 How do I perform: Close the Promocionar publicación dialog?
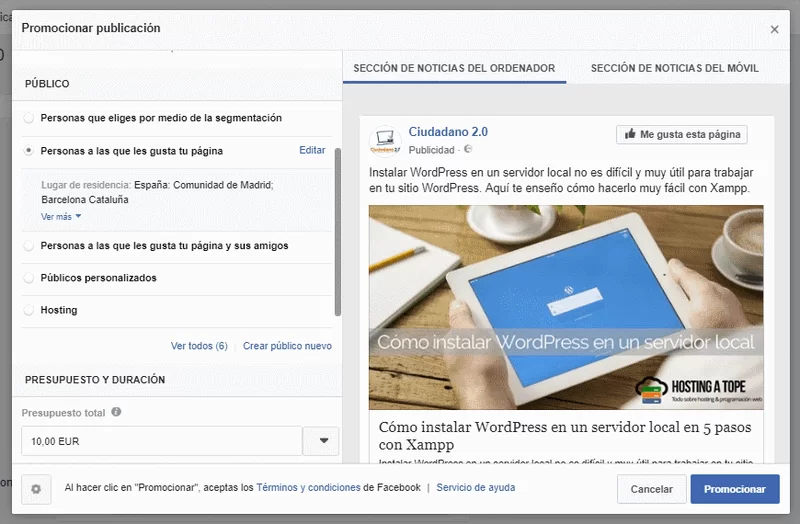pyautogui.click(x=774, y=30)
